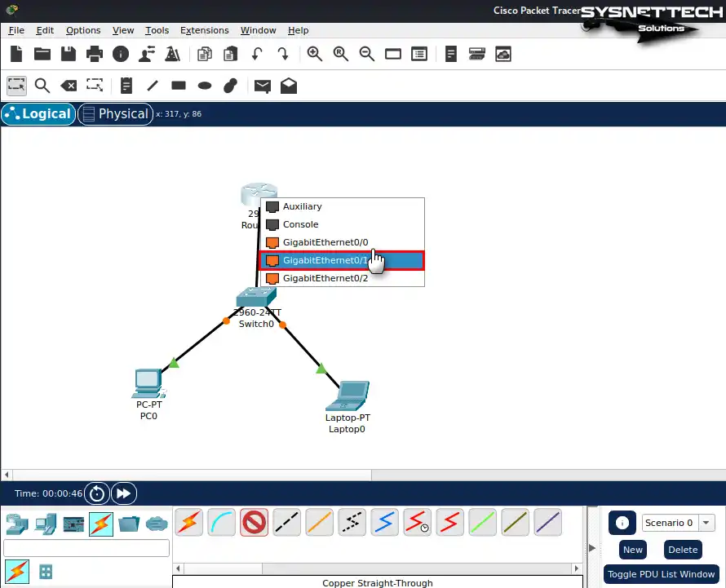Add a Complex PDU open envelope
The image size is (726, 588).
coord(289,86)
